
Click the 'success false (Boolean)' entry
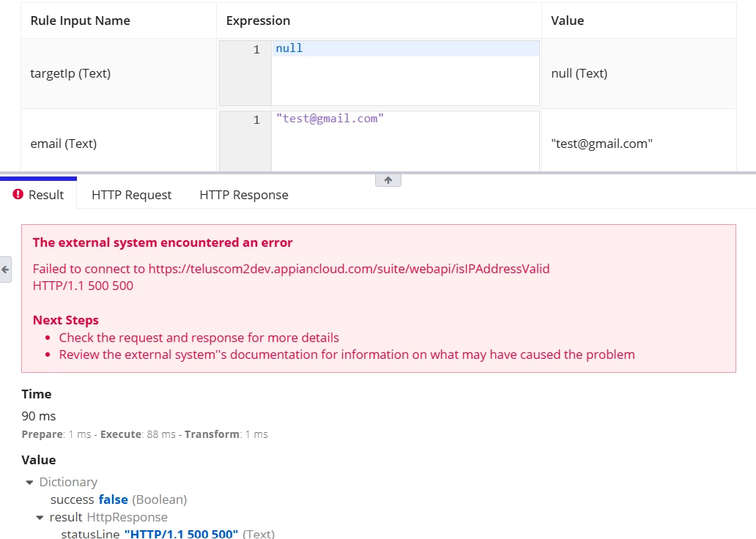119,499
